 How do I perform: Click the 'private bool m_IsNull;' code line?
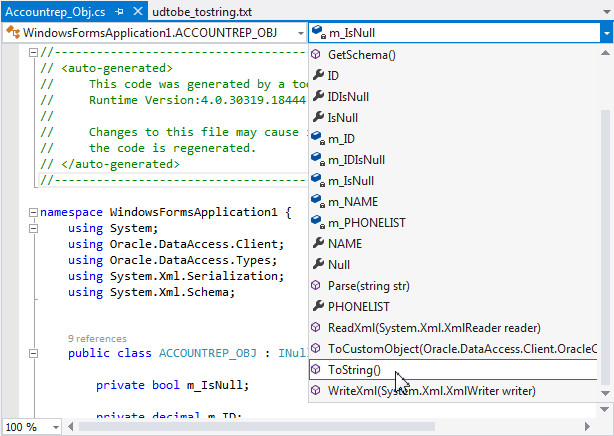[x=172, y=385]
